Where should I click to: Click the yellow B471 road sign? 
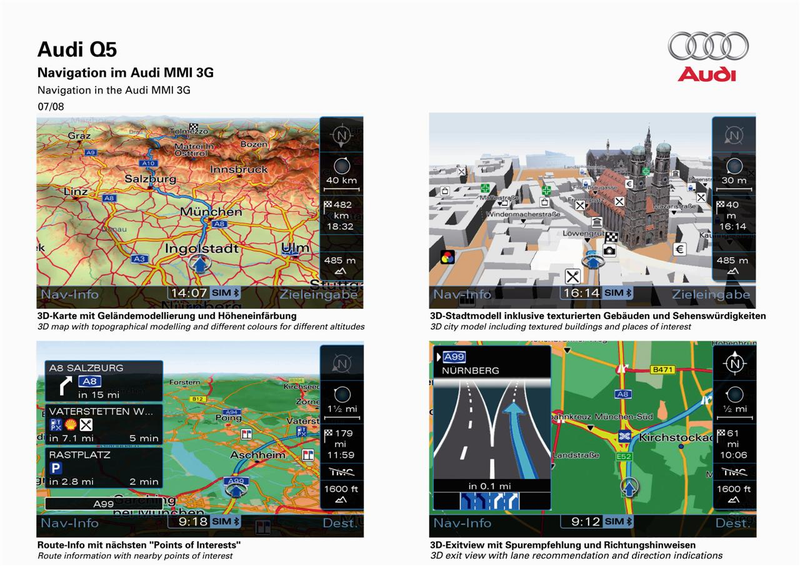click(662, 369)
